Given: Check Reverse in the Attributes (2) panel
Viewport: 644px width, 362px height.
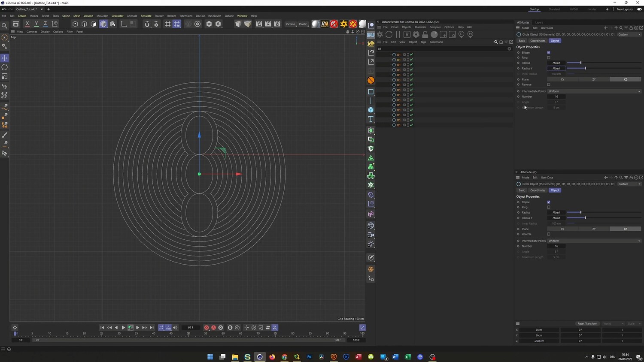Looking at the screenshot, I should coord(549,234).
